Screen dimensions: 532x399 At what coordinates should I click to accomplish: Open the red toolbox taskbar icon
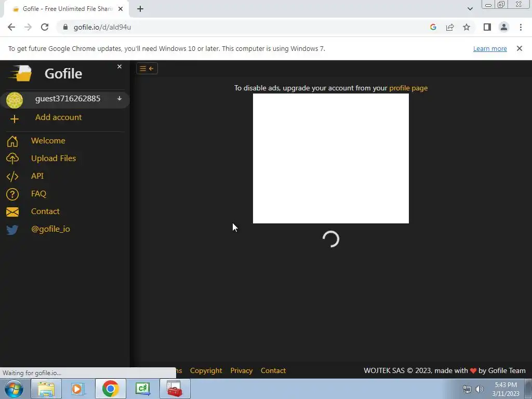coord(175,389)
